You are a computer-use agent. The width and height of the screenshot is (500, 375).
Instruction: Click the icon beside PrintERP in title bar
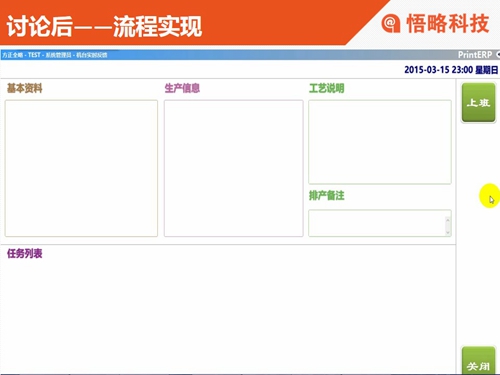pos(498,54)
